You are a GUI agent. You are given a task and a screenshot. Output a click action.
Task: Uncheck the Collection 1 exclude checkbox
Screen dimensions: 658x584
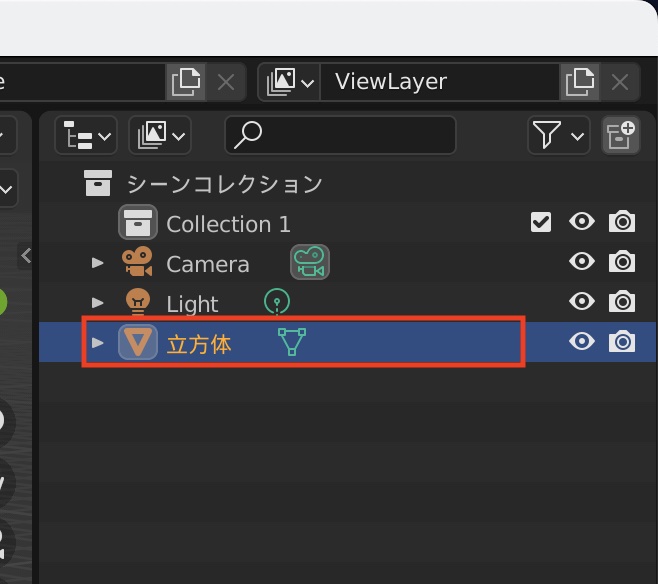point(541,222)
